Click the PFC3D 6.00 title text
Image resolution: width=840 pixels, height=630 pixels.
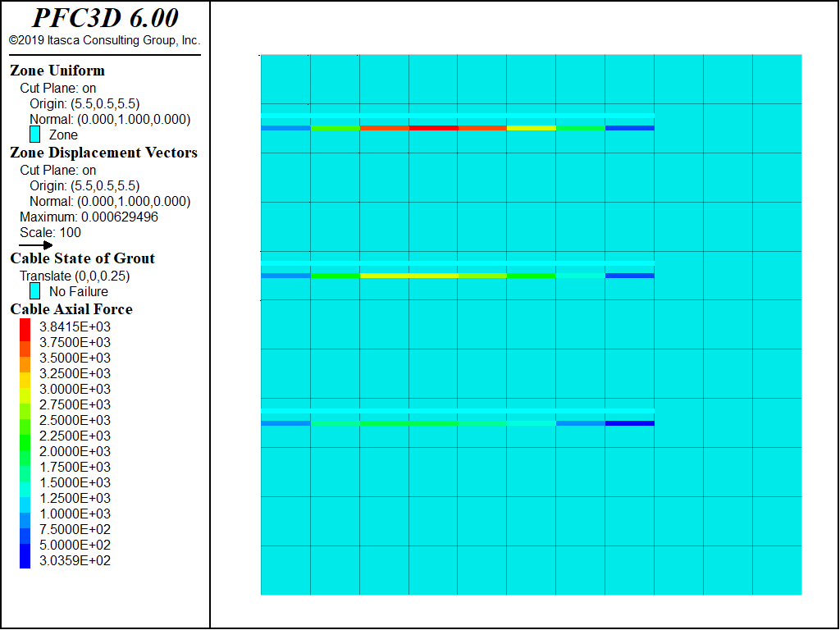105,18
